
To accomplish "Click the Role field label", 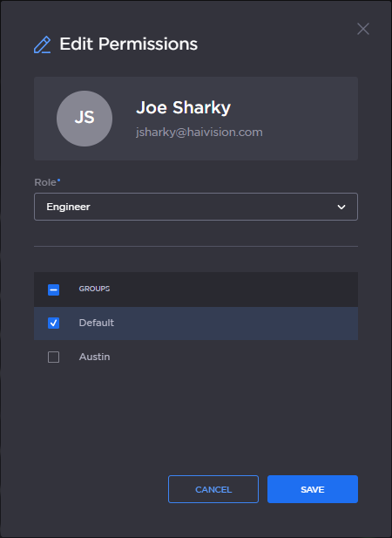I will (x=45, y=182).
